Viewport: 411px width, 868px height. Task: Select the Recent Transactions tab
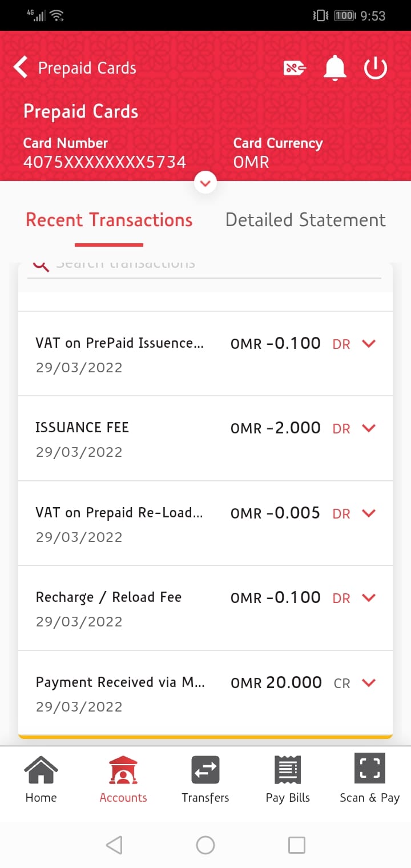tap(109, 220)
